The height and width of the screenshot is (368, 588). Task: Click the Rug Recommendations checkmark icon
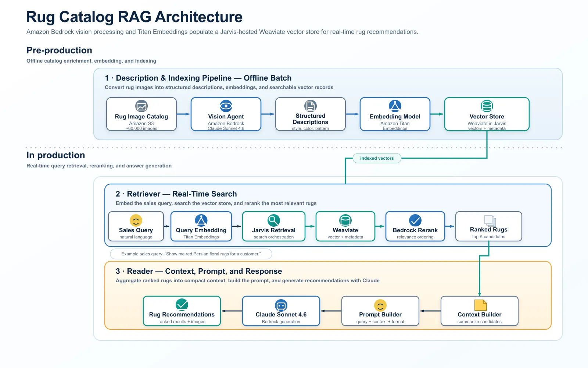pos(182,305)
